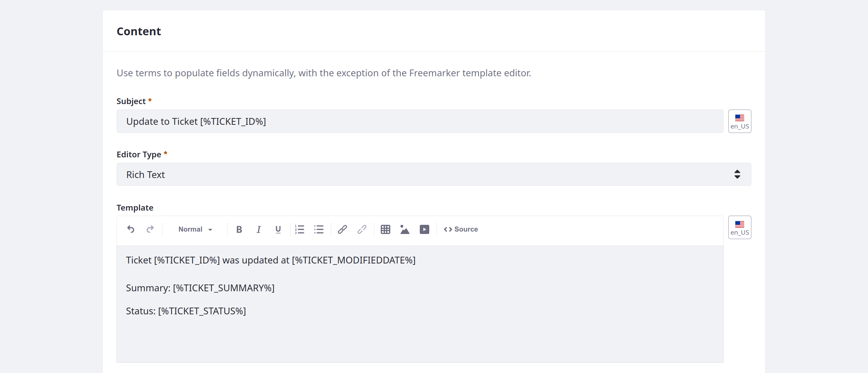
Task: Click the Normal text style dropdown
Action: [194, 229]
